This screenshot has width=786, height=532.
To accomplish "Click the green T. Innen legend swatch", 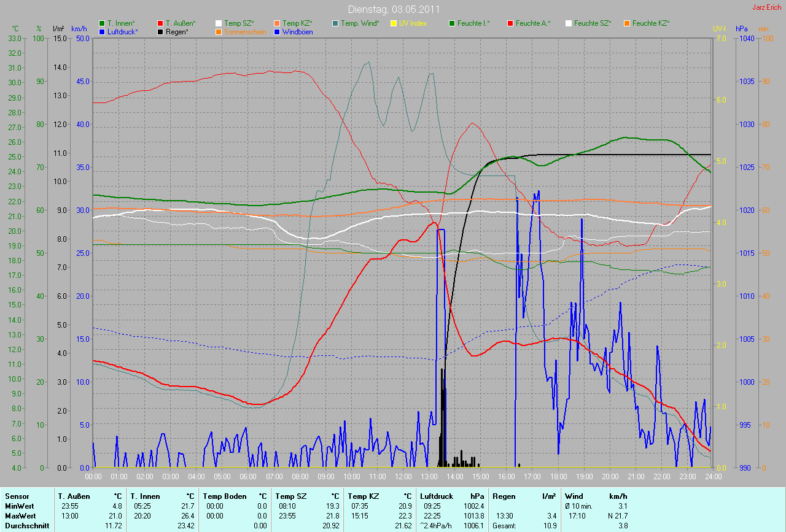I will click(102, 23).
